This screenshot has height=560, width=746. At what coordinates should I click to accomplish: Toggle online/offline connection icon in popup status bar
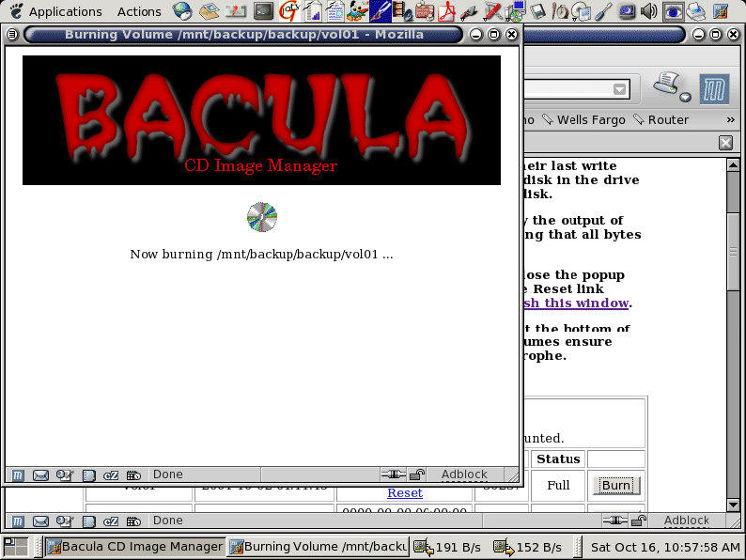pyautogui.click(x=393, y=475)
